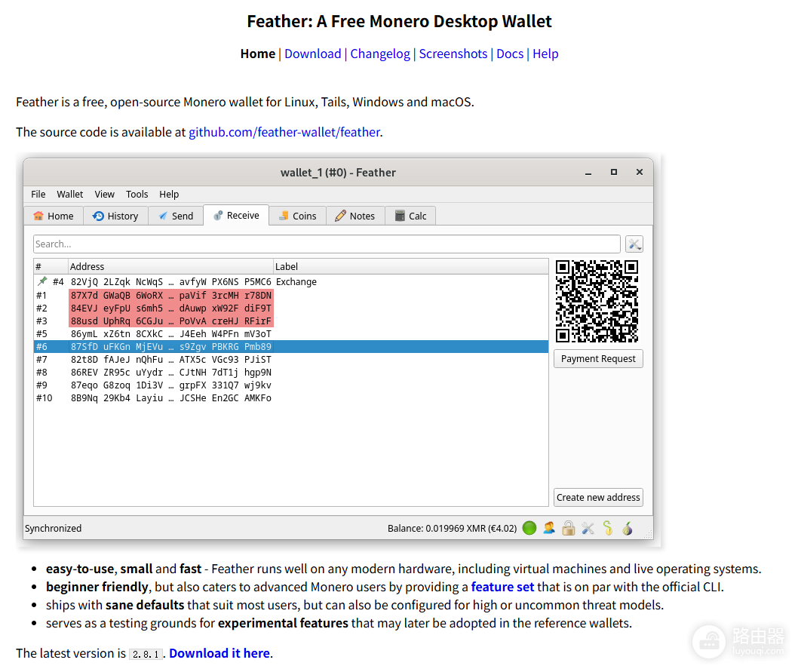Select highlighted row #6 starting 87SfD

click(290, 347)
